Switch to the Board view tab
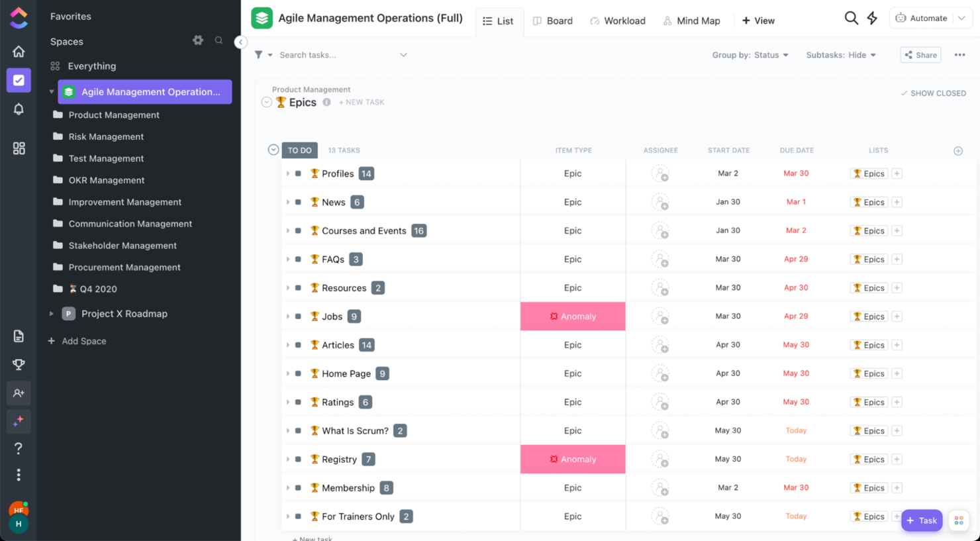The width and height of the screenshot is (980, 541). [x=553, y=21]
